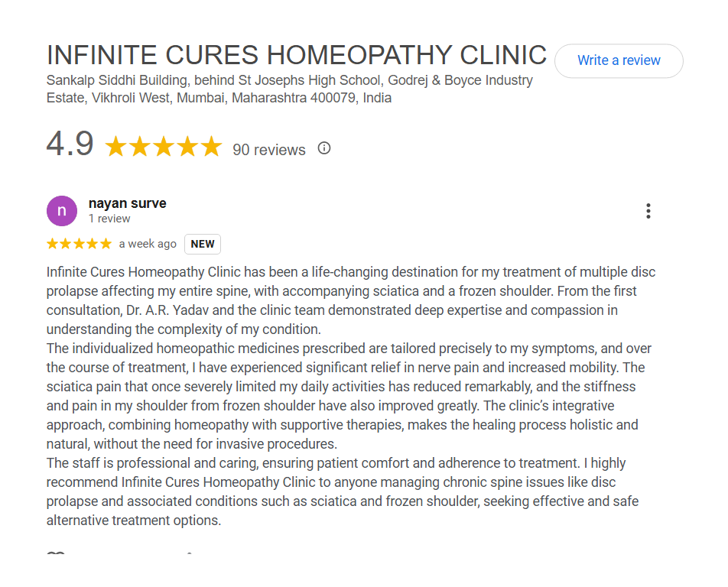
Task: Click the '1 review' text under reviewer
Action: pos(109,219)
